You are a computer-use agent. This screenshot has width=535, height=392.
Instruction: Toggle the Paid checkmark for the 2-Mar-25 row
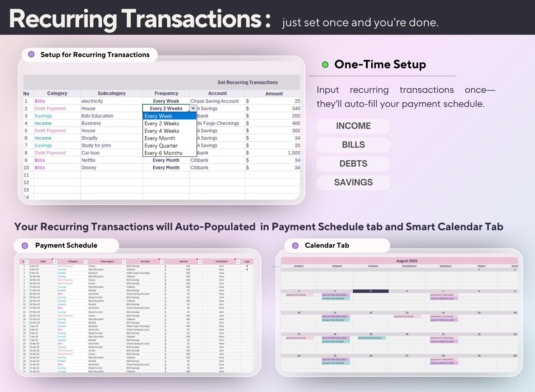click(247, 266)
